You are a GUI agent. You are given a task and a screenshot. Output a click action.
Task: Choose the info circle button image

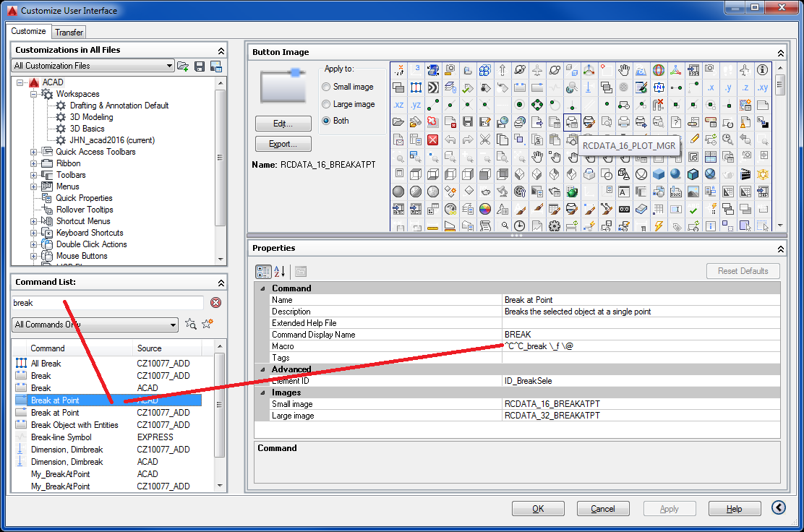763,69
